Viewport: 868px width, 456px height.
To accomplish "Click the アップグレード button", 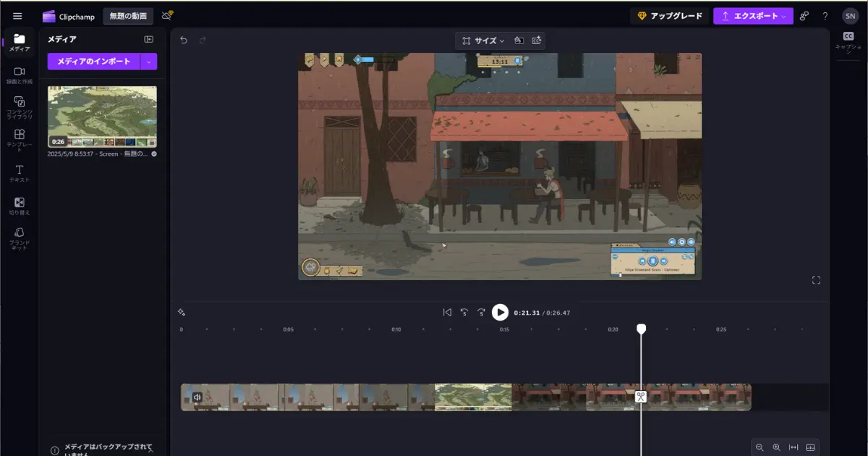I will tap(669, 16).
